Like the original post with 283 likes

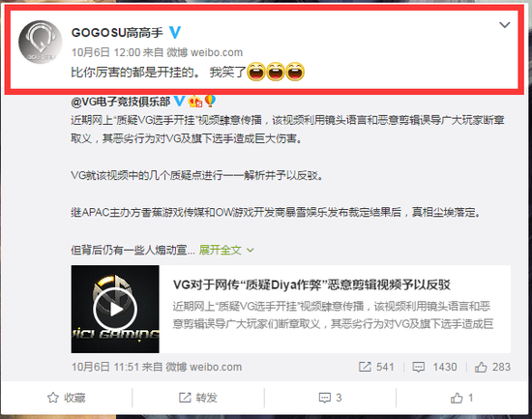[x=492, y=367]
